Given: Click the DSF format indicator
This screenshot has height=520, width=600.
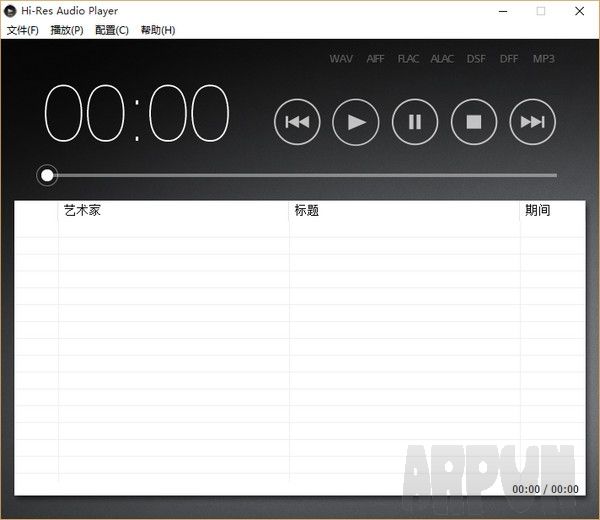Looking at the screenshot, I should [x=476, y=59].
